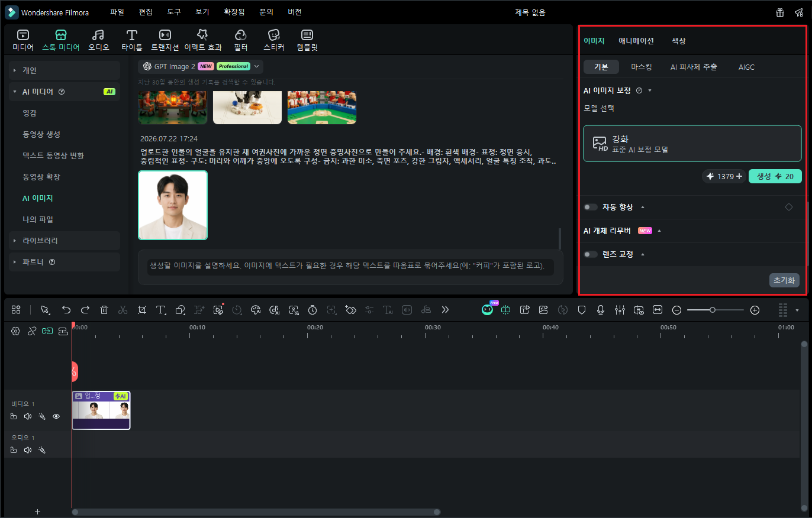Click the timer duration icon

312,309
